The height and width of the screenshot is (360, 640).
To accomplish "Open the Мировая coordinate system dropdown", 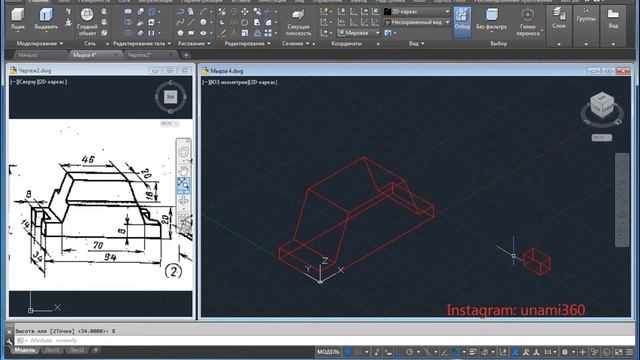I will click(359, 33).
